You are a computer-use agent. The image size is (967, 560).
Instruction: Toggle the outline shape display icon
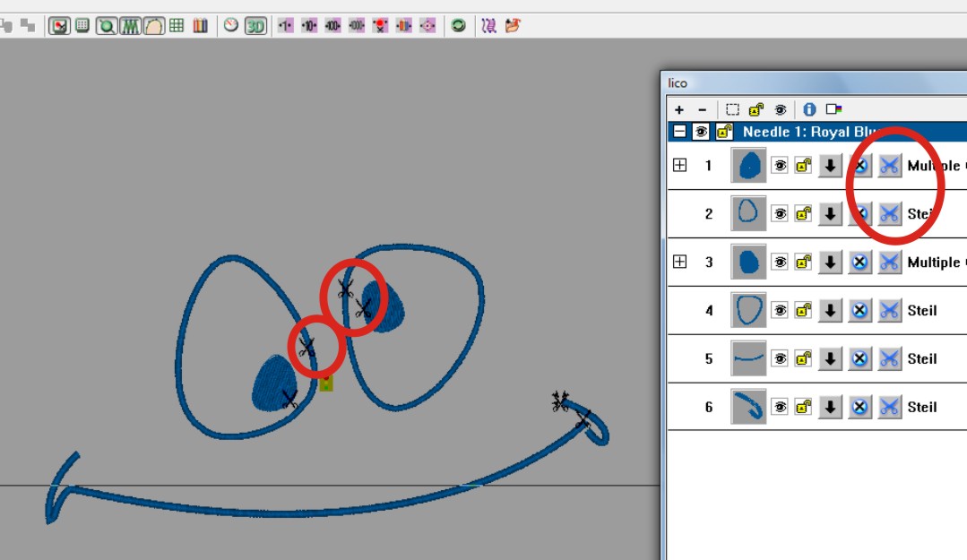click(x=154, y=26)
